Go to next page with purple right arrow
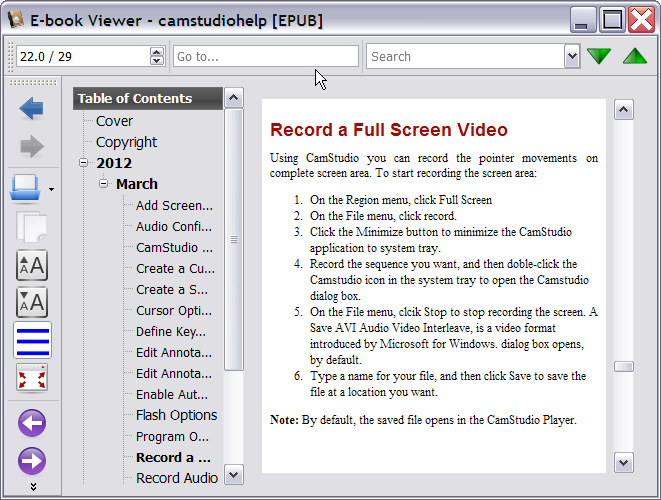The width and height of the screenshot is (661, 500). 32,461
